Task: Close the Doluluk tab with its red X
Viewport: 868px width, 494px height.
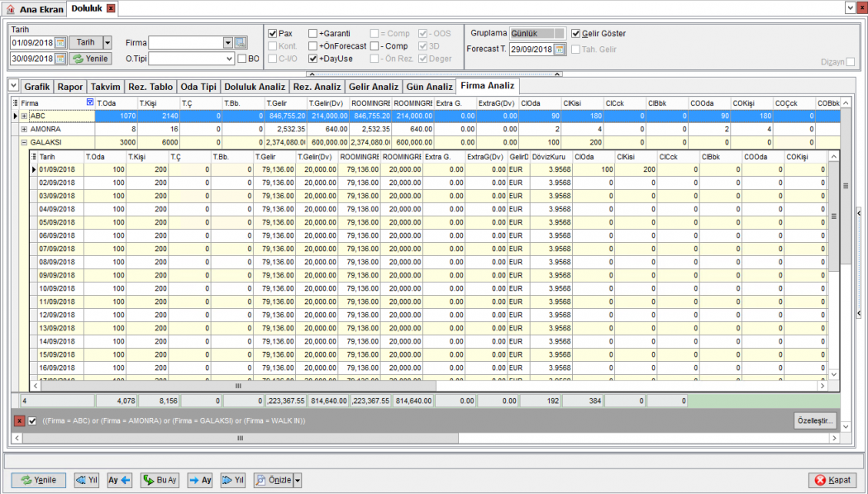Action: [111, 8]
